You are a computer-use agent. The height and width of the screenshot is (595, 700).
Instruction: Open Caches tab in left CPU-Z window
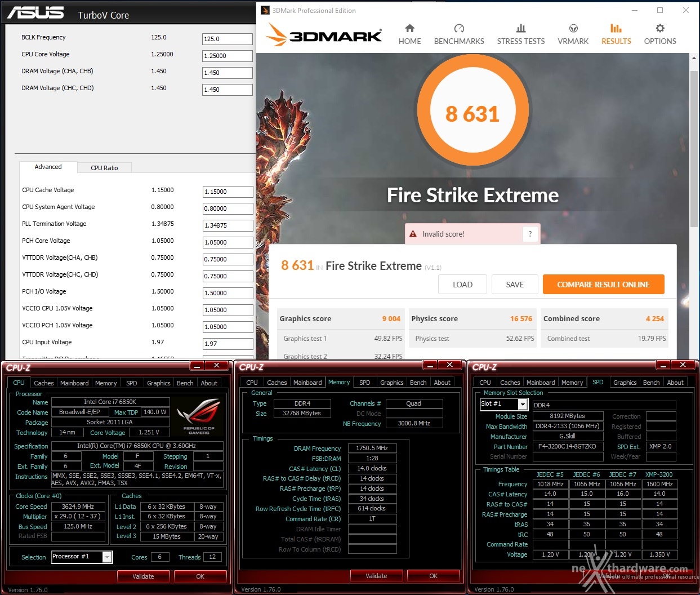[x=44, y=383]
